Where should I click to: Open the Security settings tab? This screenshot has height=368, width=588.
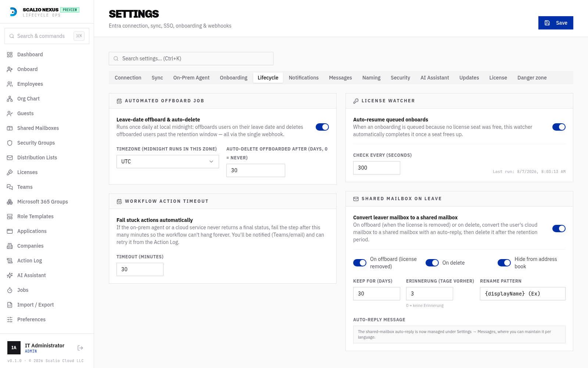coord(400,78)
